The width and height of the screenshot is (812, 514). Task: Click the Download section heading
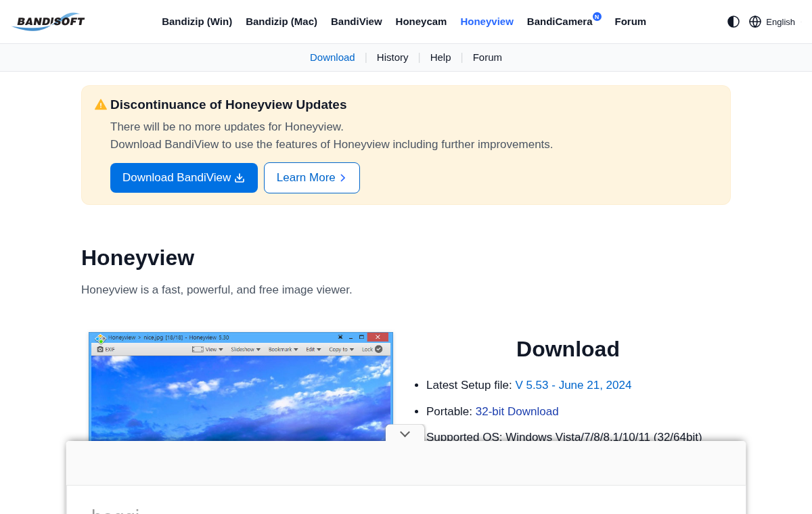coord(568,349)
